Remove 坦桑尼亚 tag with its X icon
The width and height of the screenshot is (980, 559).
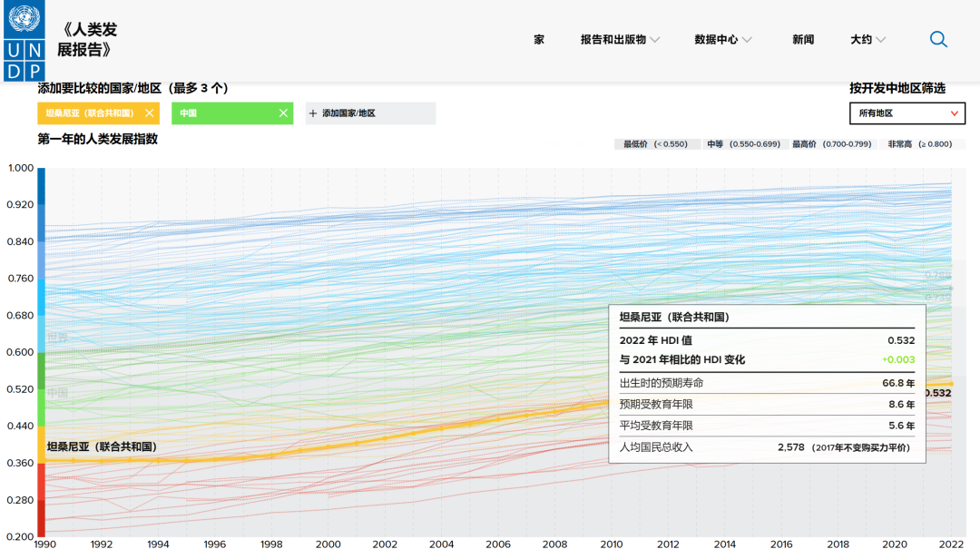coord(150,113)
